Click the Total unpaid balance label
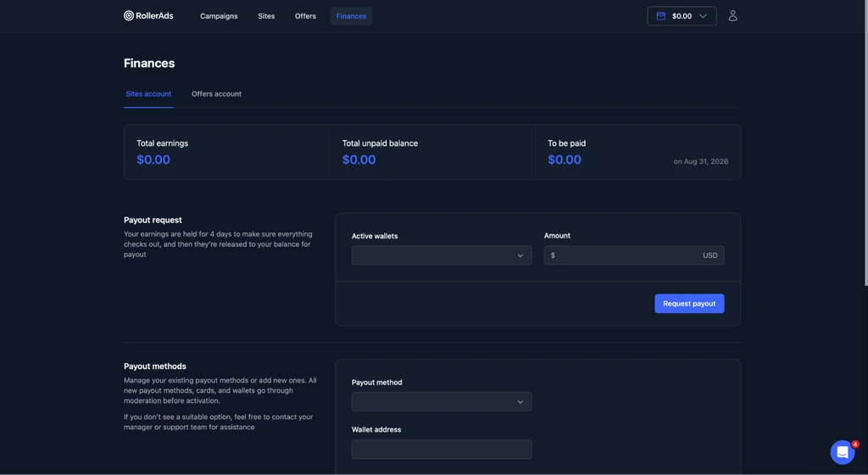 pyautogui.click(x=380, y=142)
